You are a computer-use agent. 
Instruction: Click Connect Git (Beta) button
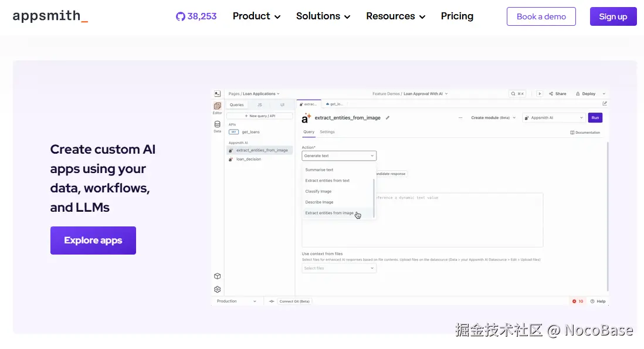coord(294,301)
